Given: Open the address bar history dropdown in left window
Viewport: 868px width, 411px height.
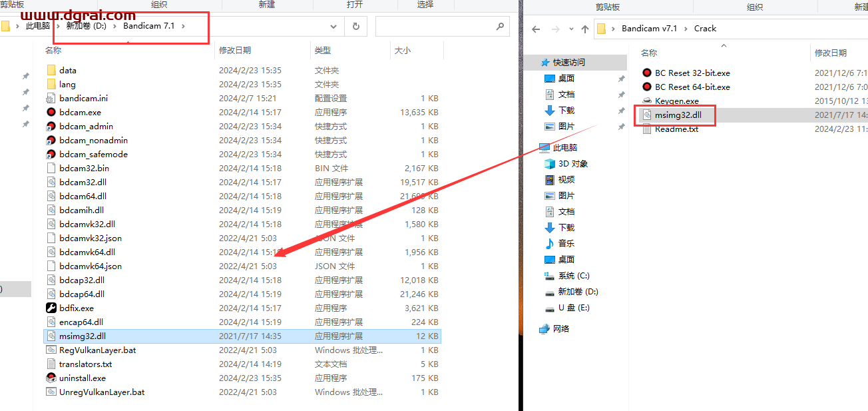Looking at the screenshot, I should pyautogui.click(x=333, y=27).
